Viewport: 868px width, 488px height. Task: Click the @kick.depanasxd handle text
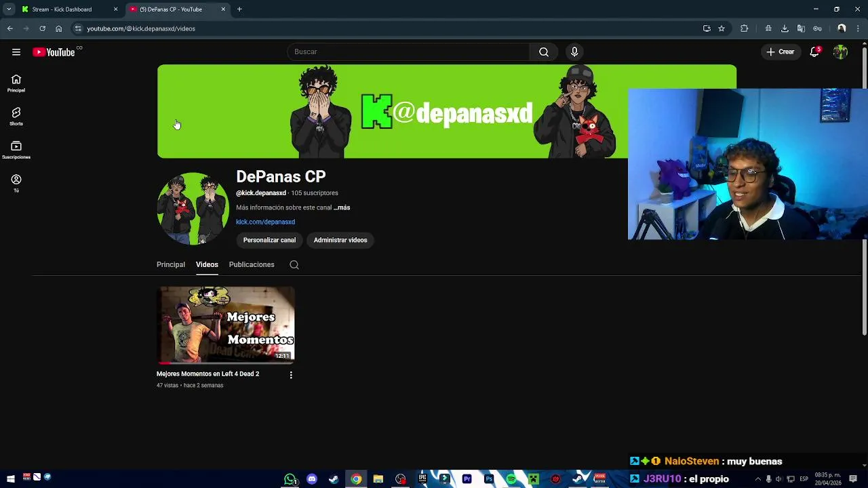coord(261,193)
